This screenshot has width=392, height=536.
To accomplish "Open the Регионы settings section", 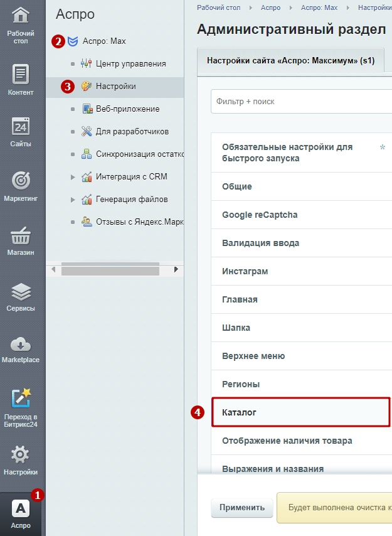I will (x=302, y=384).
